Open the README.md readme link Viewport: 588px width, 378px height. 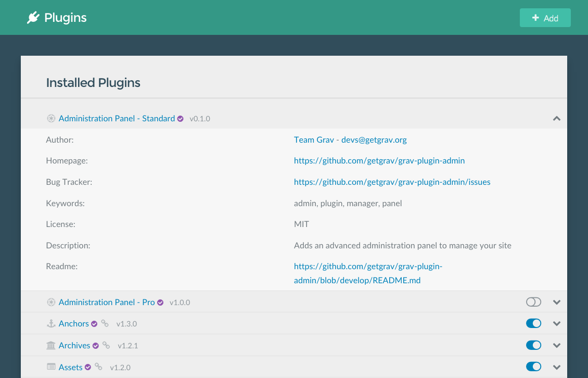368,273
